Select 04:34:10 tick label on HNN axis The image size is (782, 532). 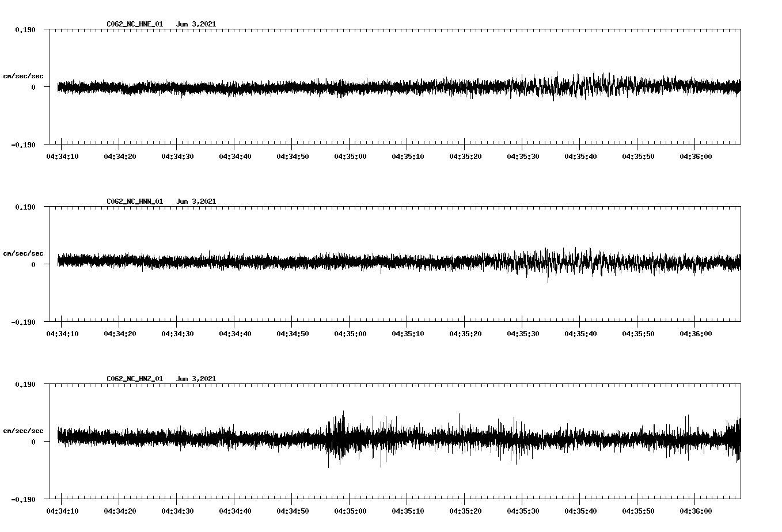[x=62, y=334]
